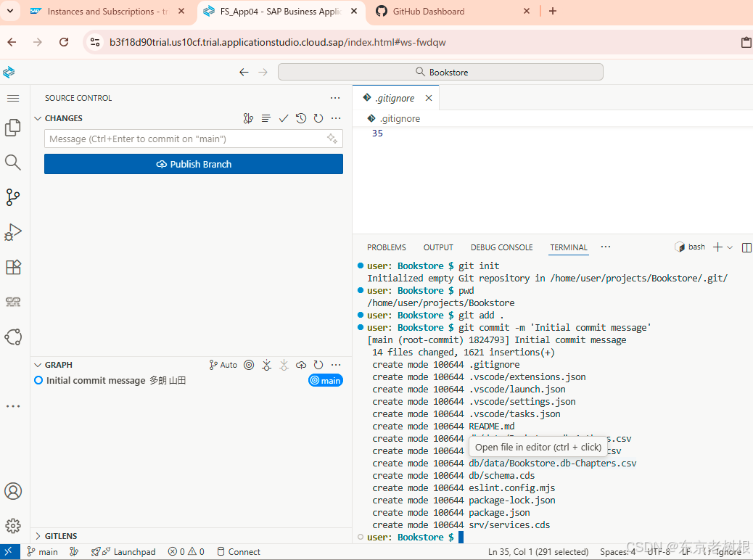The image size is (753, 560).
Task: Open the terminal launch profile dropdown arrow
Action: pos(730,247)
